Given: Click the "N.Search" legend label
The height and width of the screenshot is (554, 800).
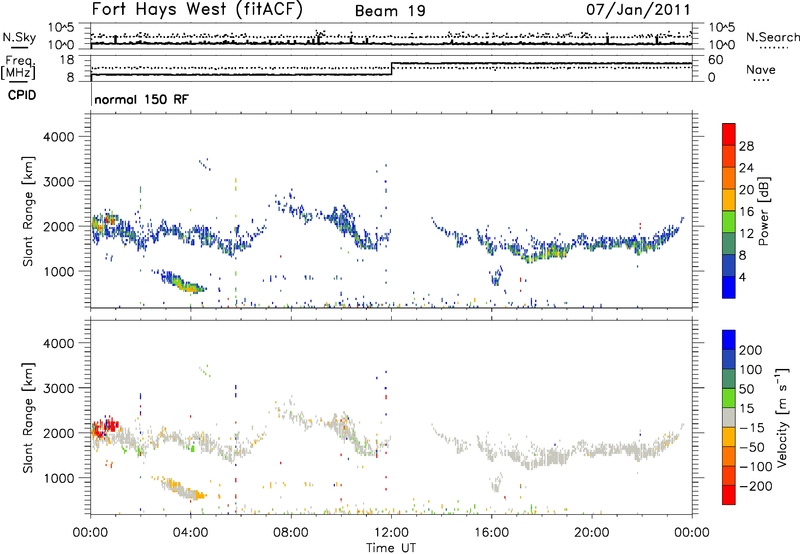Looking at the screenshot, I should 772,37.
